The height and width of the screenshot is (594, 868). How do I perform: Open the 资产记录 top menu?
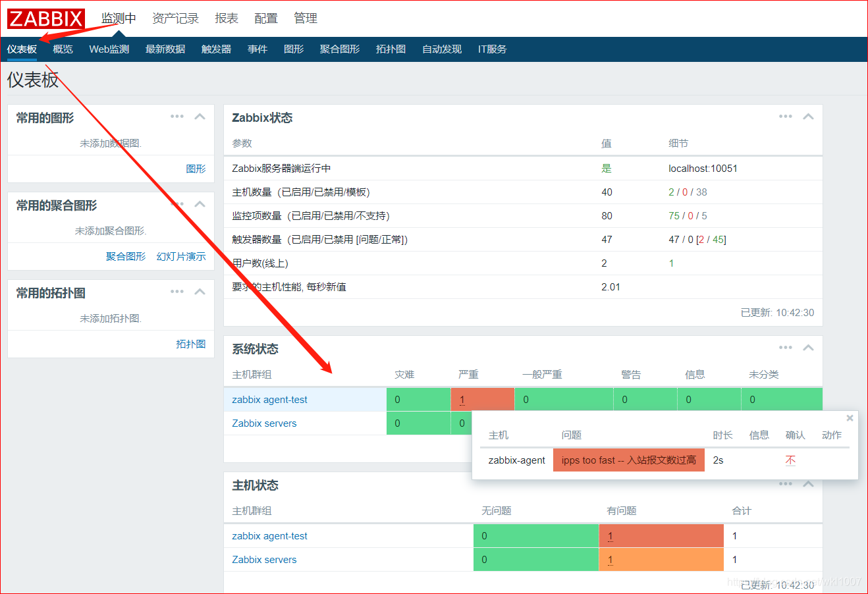click(175, 18)
